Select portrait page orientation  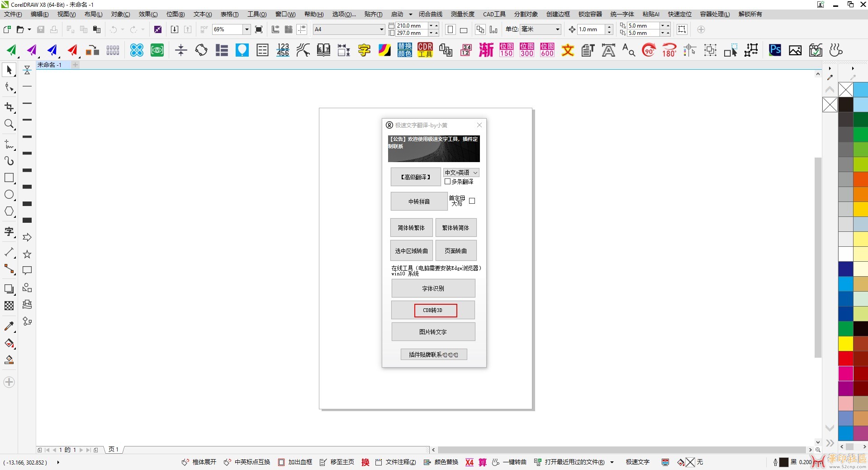[x=451, y=29]
